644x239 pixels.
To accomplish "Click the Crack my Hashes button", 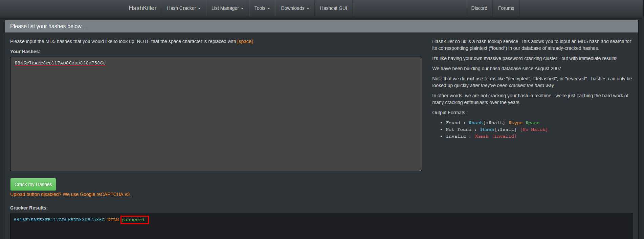I will (x=33, y=184).
